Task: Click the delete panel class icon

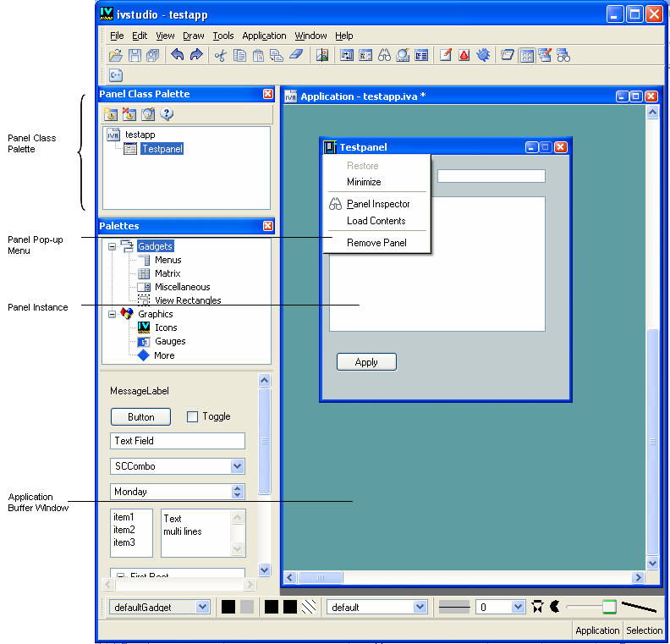Action: point(129,114)
